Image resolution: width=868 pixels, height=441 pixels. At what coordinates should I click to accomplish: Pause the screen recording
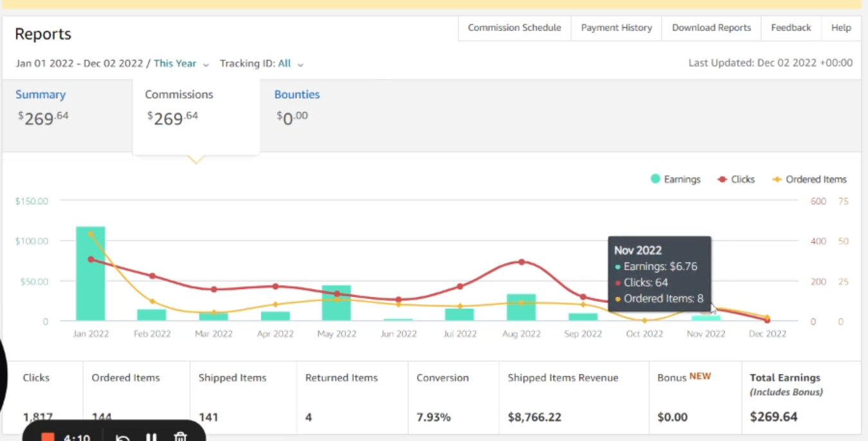coord(151,438)
